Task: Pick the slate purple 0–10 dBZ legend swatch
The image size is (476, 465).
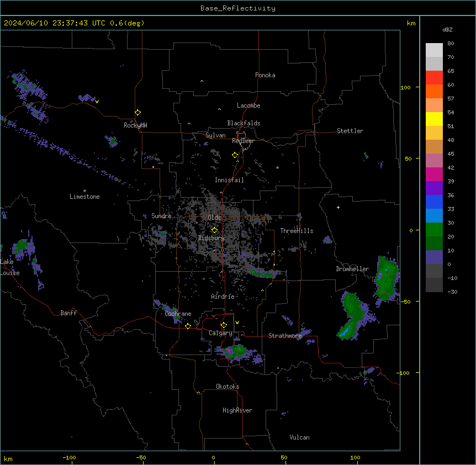Action: click(434, 257)
